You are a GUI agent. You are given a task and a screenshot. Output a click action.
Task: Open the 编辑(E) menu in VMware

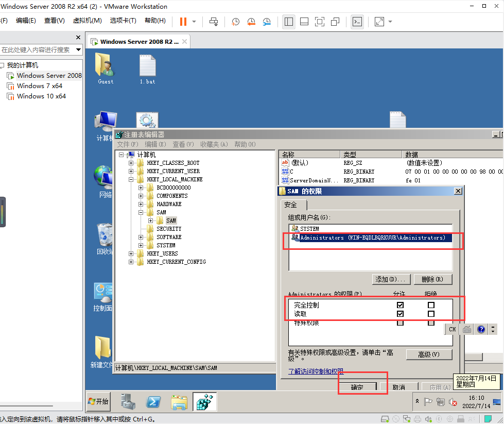[26, 21]
